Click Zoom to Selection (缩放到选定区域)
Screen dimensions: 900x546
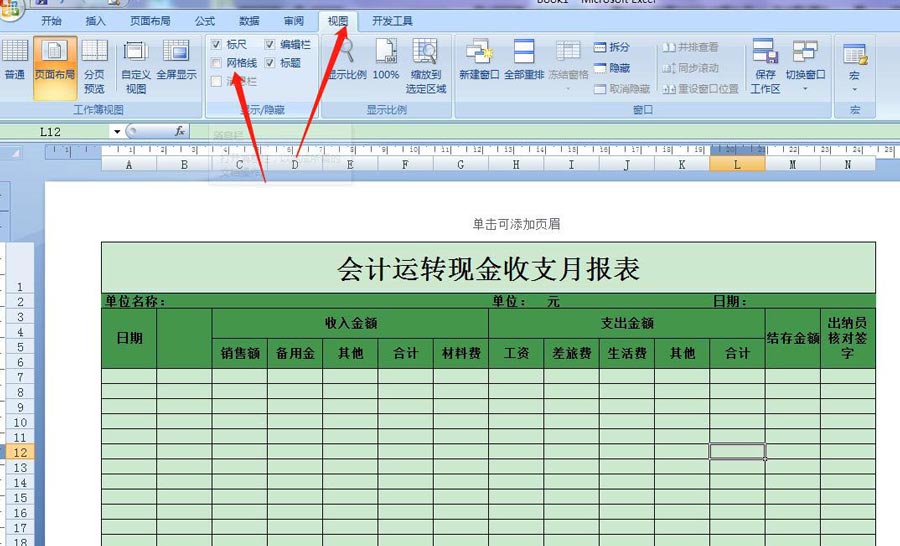(425, 66)
